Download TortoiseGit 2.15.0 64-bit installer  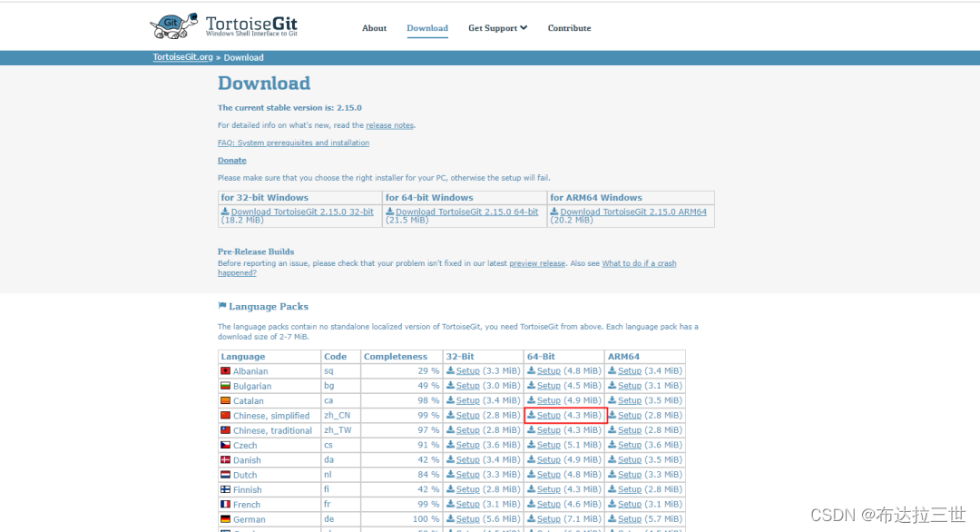466,212
